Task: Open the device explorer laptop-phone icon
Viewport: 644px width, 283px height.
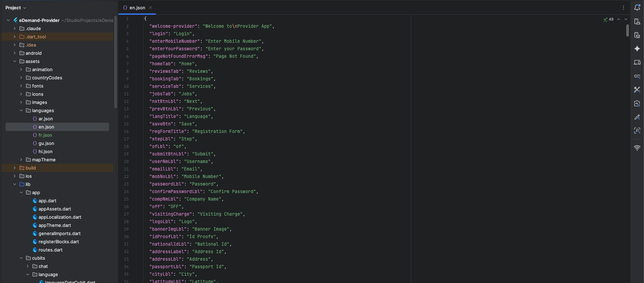Action: [x=637, y=62]
